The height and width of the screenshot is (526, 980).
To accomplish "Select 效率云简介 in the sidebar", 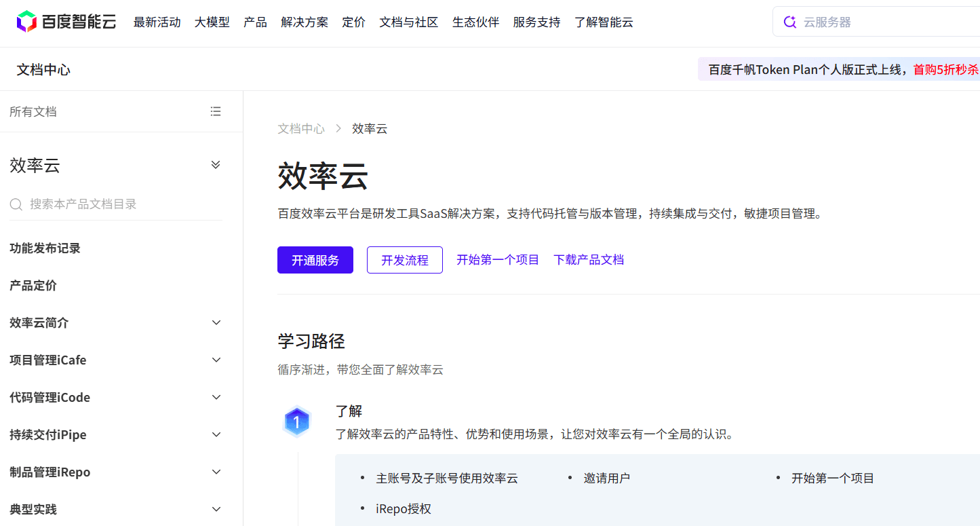I will [39, 323].
